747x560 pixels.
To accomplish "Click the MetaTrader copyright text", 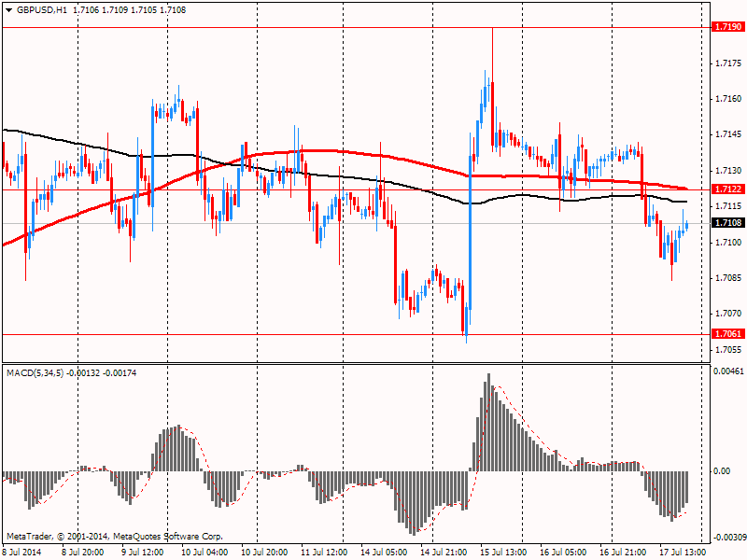I will pos(115,537).
